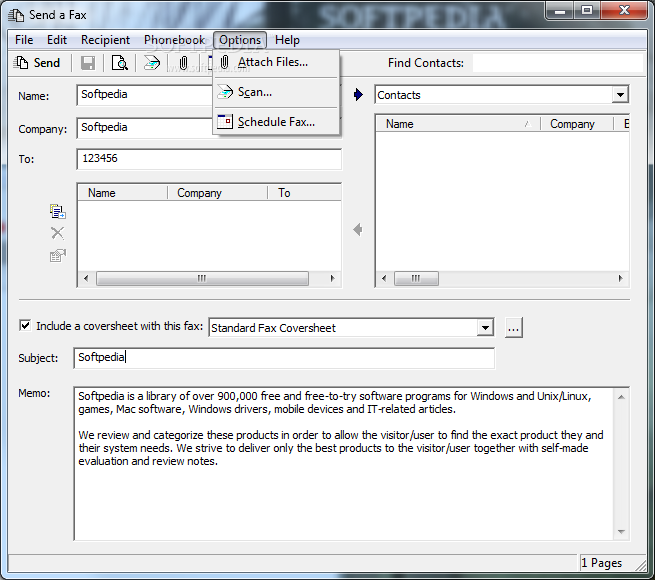
Task: Click the Subject input field
Action: [284, 358]
